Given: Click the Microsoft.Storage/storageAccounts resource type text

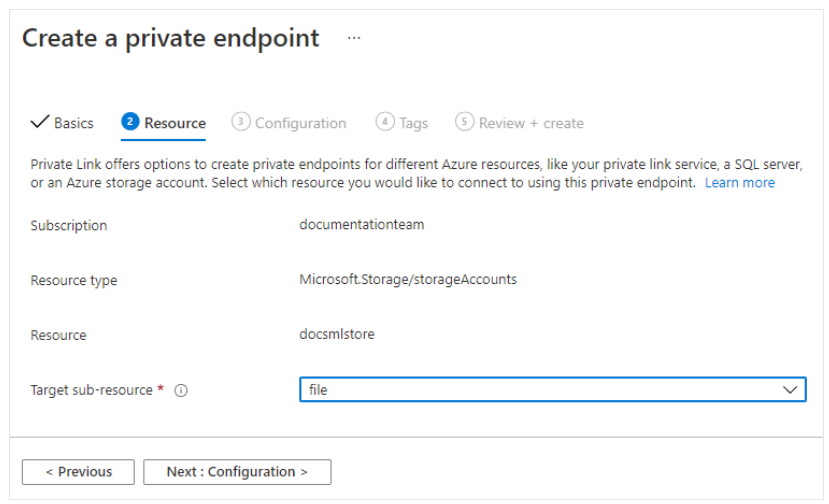Looking at the screenshot, I should coord(408,279).
